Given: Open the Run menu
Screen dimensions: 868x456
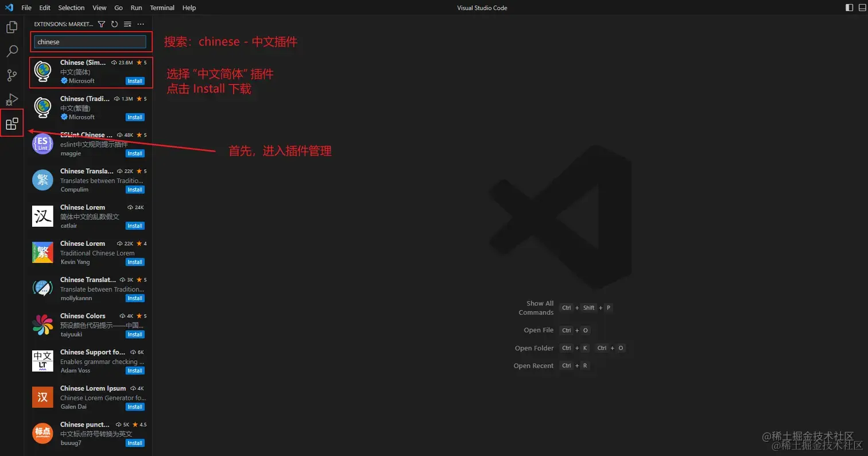Looking at the screenshot, I should click(136, 7).
